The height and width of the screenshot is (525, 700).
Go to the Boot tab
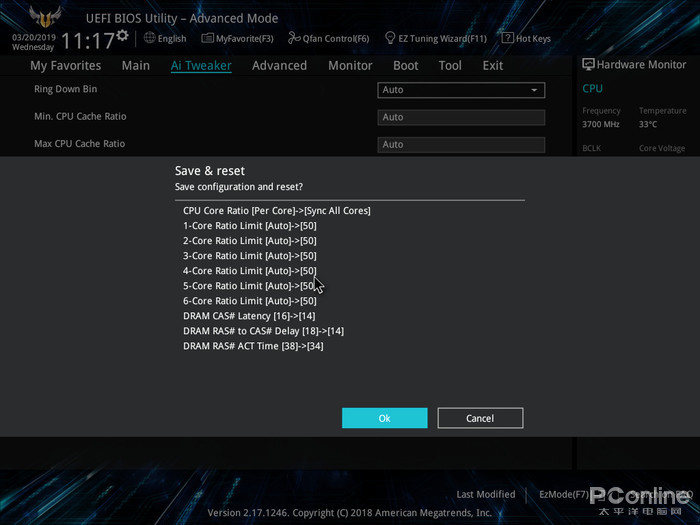click(x=405, y=66)
